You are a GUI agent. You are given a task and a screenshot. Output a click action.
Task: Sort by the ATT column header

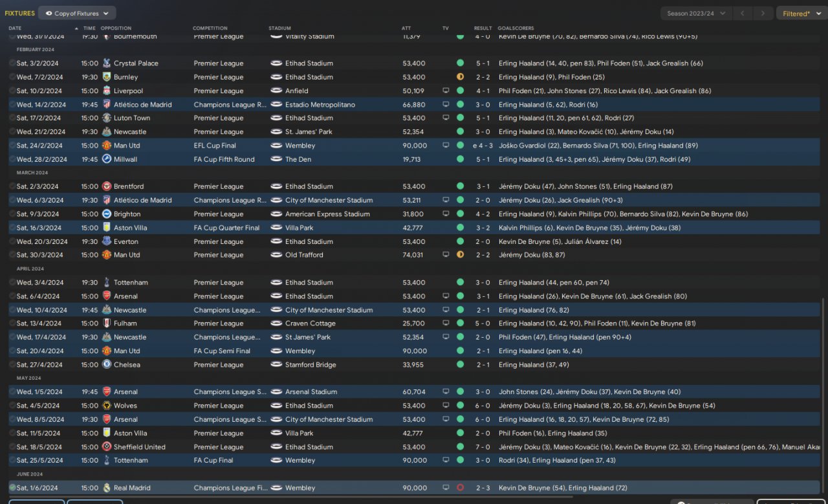click(x=406, y=28)
